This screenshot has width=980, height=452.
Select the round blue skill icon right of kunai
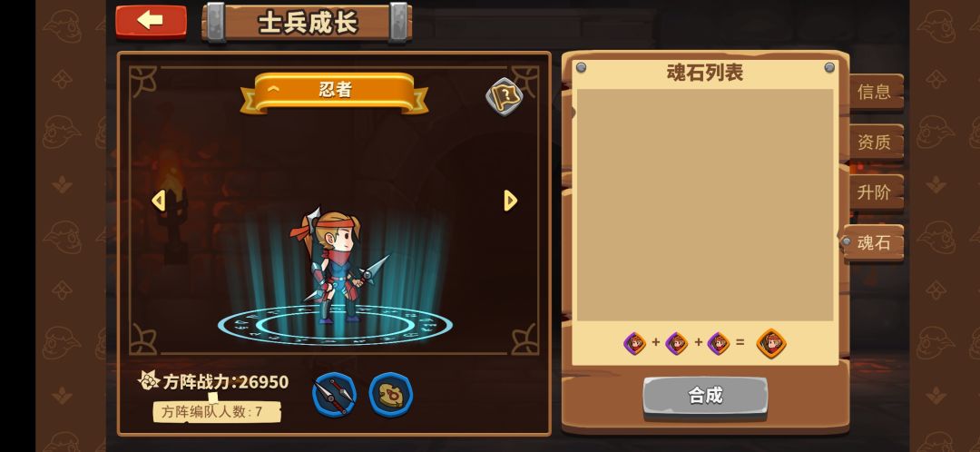(390, 395)
